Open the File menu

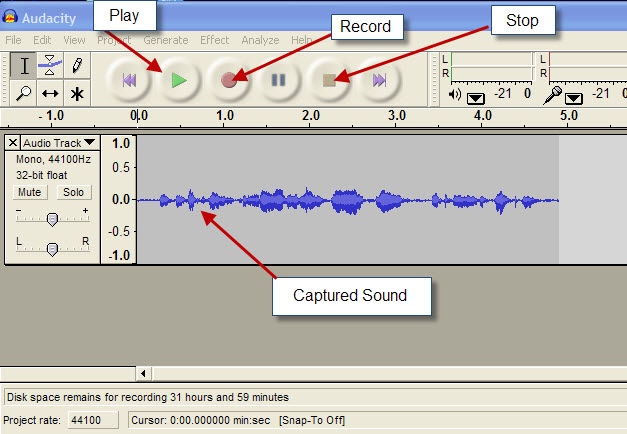(13, 40)
